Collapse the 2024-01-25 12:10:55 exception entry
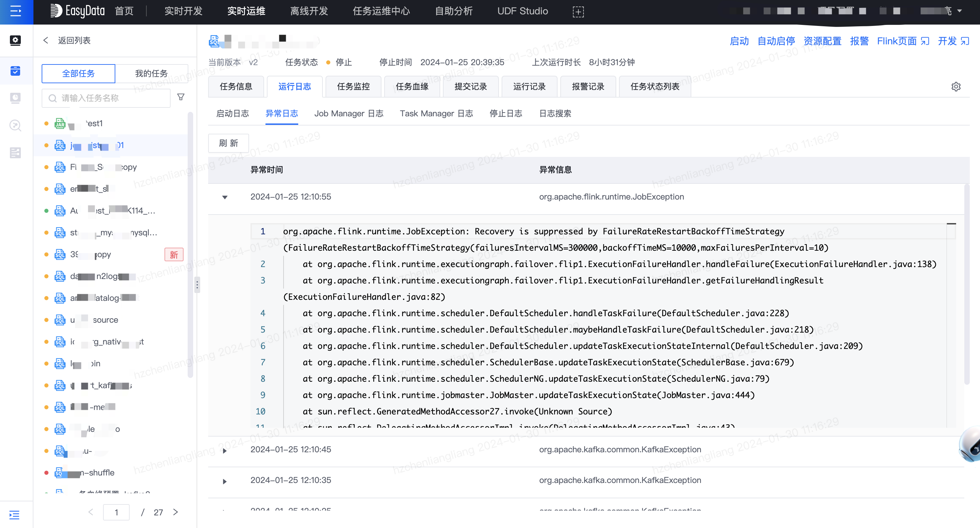This screenshot has width=980, height=528. (225, 197)
